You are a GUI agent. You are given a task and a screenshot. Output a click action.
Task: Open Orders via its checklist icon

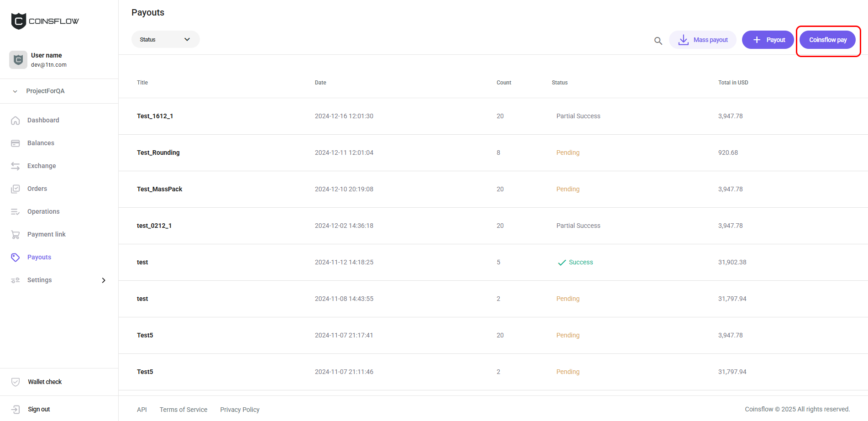pos(15,189)
